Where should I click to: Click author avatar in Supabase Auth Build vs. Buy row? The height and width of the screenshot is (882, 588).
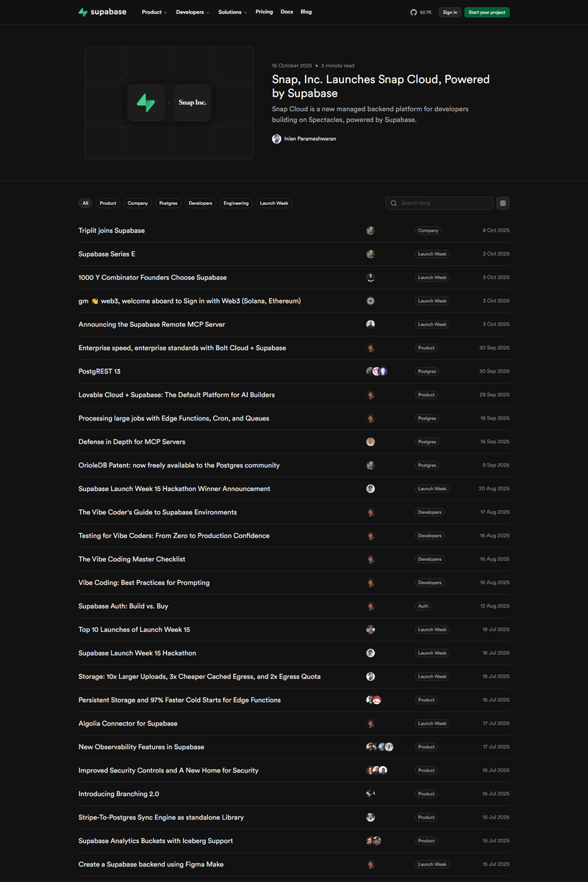(370, 606)
